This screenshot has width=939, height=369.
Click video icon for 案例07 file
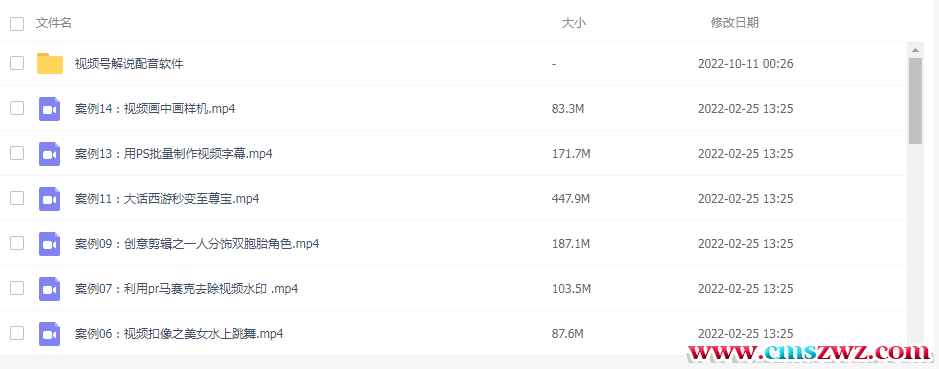[x=50, y=289]
